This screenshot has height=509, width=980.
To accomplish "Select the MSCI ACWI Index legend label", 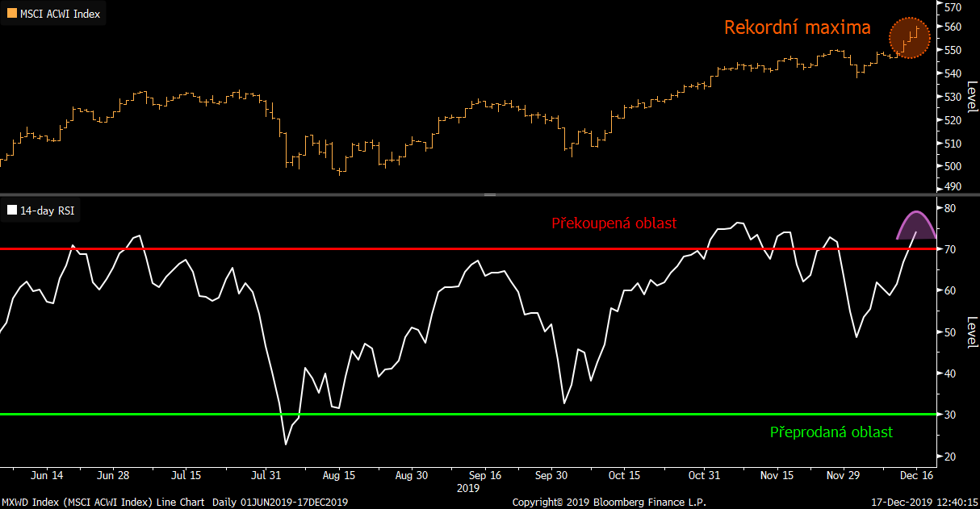I will coord(61,13).
